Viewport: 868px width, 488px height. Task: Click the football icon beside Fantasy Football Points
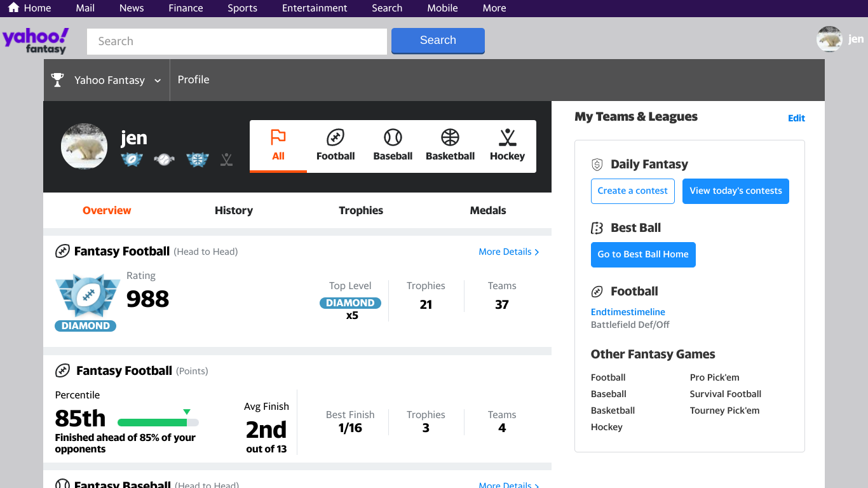pyautogui.click(x=62, y=370)
